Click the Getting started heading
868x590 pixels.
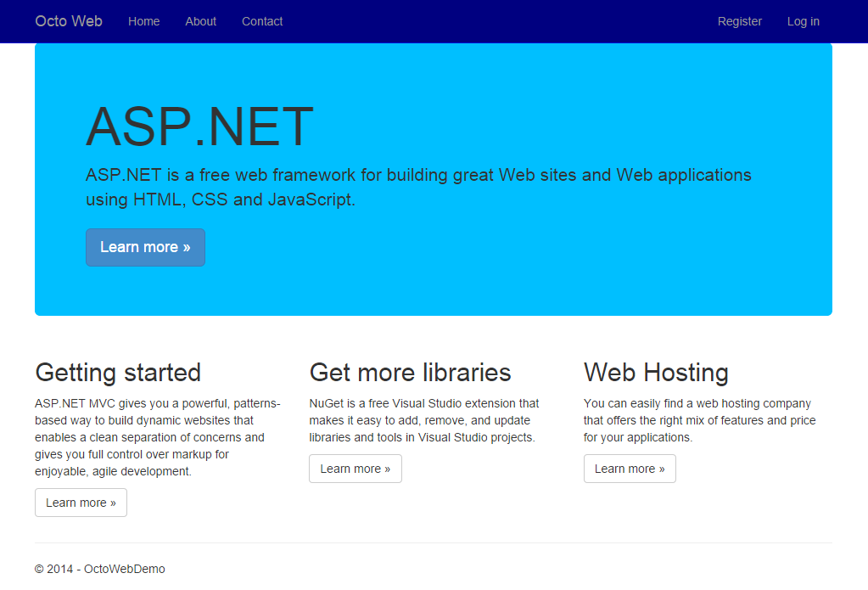118,372
